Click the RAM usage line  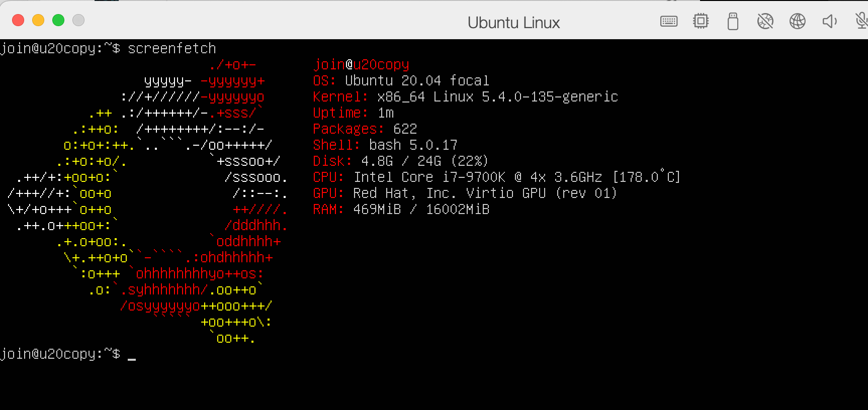pyautogui.click(x=401, y=209)
